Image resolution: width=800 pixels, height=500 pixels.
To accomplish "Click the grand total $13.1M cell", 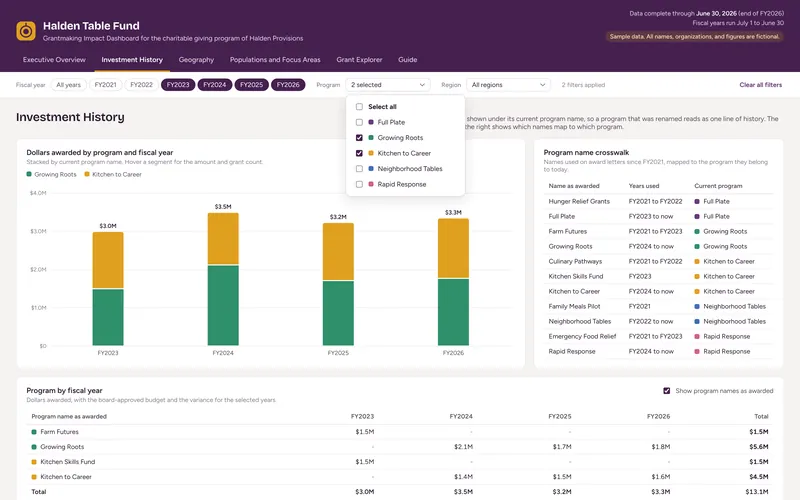I will [x=757, y=492].
